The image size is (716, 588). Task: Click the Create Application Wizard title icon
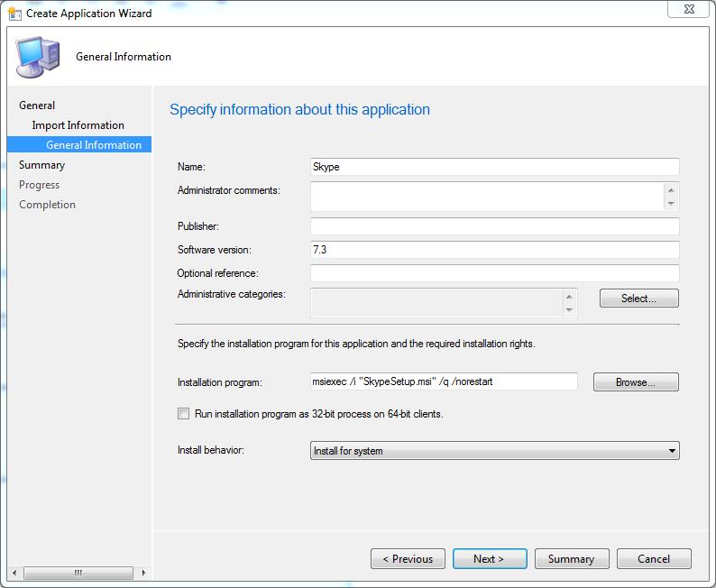coord(14,14)
